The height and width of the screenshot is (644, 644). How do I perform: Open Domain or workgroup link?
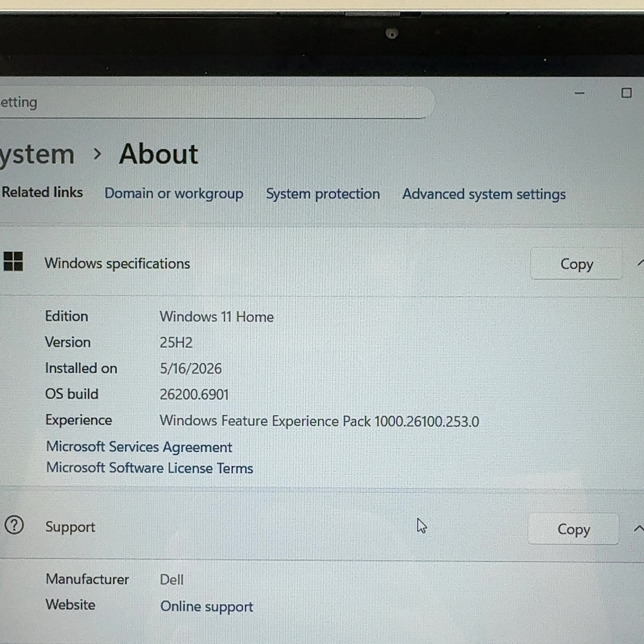[x=174, y=193]
